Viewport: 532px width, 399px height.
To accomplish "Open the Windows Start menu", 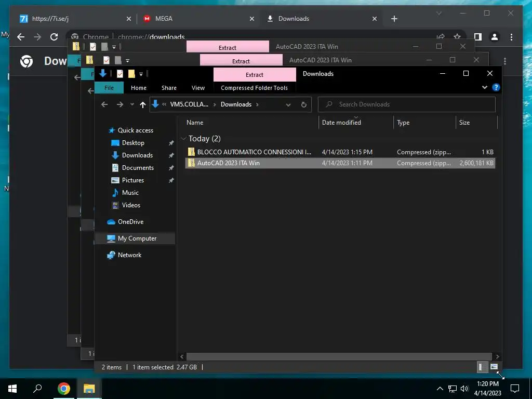I will point(12,389).
